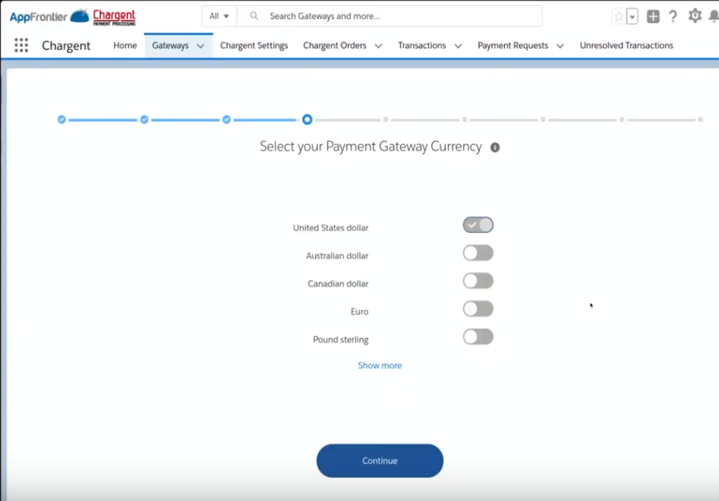Open the notifications bell

(714, 17)
